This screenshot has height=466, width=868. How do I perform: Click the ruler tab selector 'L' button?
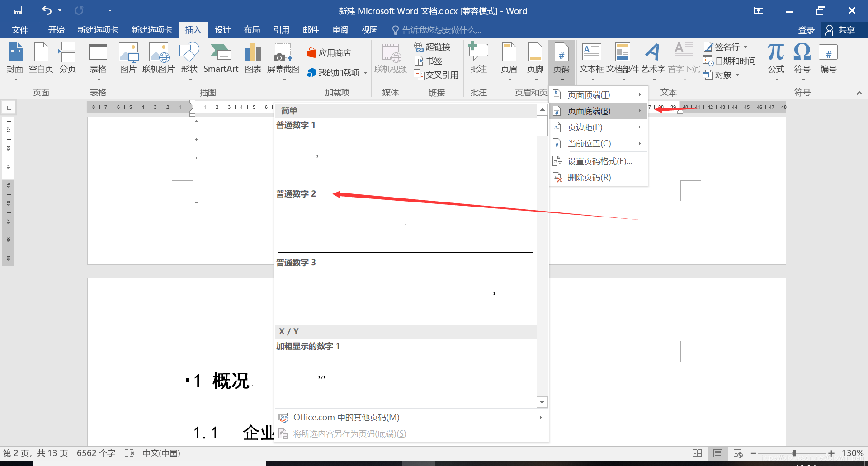[9, 108]
